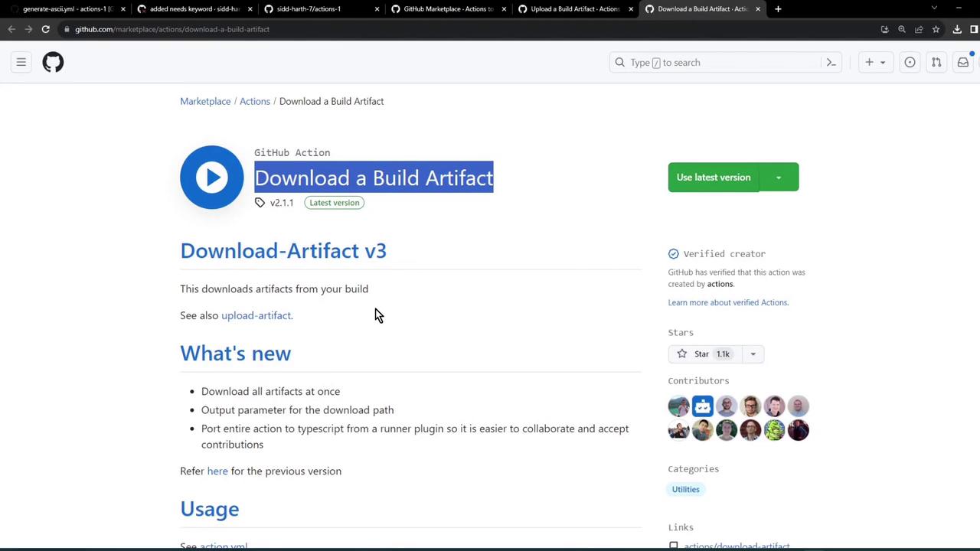
Task: Select the Utilities category tag
Action: pyautogui.click(x=686, y=489)
